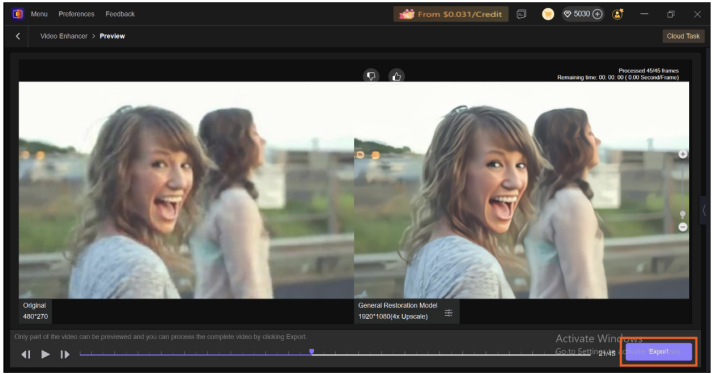Export the enhanced video
The image size is (714, 374).
point(658,352)
